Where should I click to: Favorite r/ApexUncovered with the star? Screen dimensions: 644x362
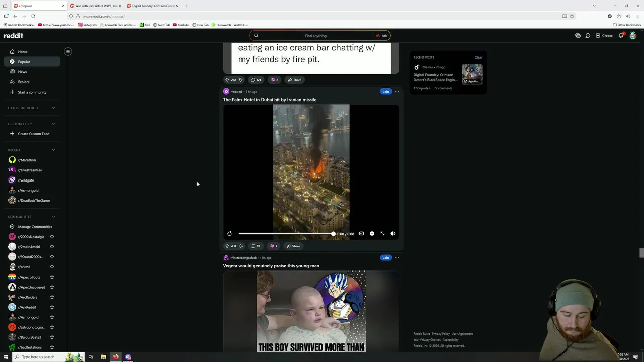52,287
